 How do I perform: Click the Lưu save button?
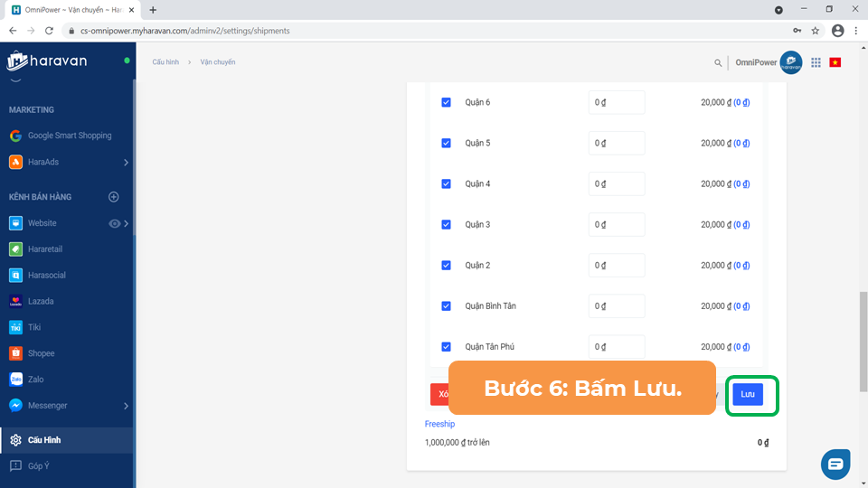748,394
